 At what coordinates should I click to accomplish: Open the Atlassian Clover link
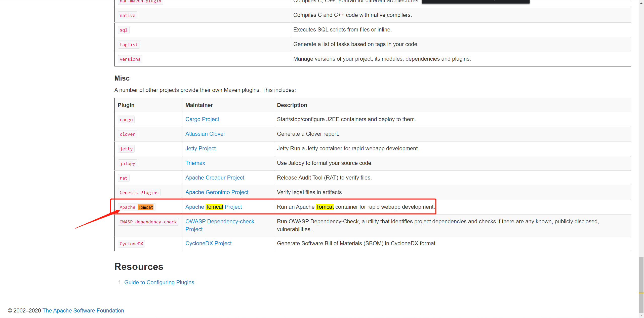point(205,134)
